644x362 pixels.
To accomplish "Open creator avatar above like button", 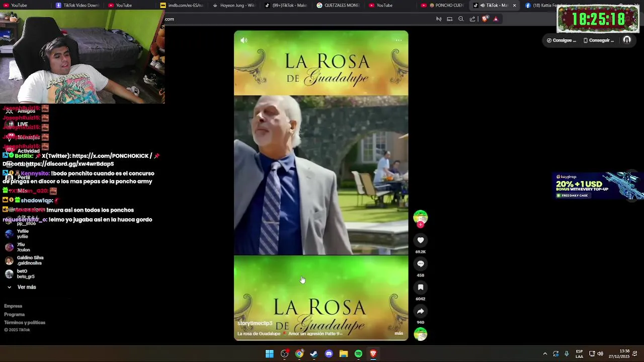I will pos(421,217).
